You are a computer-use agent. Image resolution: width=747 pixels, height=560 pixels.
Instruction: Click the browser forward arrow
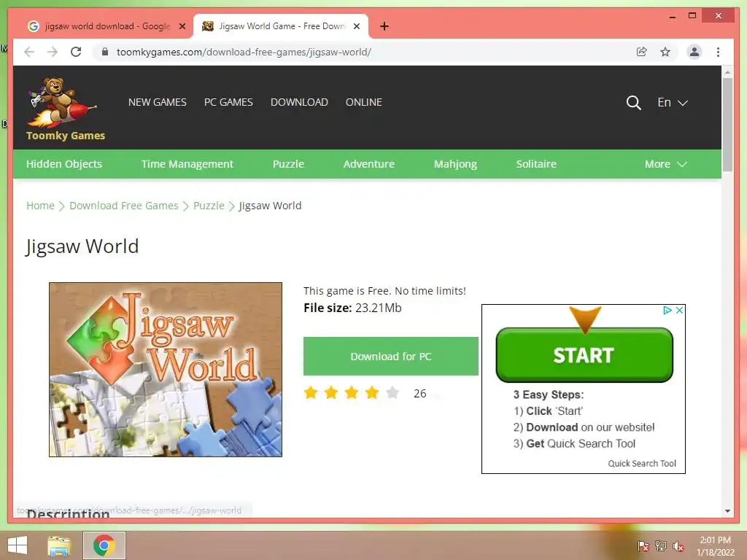click(x=53, y=52)
